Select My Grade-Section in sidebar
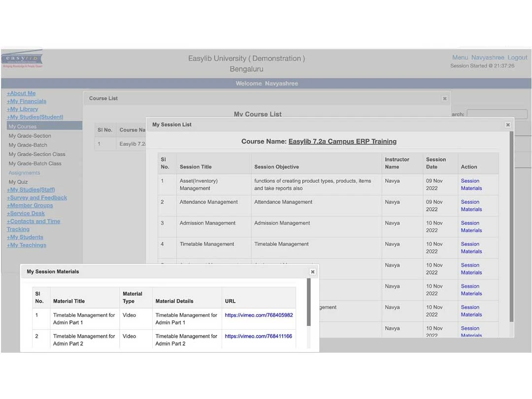532x399 pixels. 30,136
